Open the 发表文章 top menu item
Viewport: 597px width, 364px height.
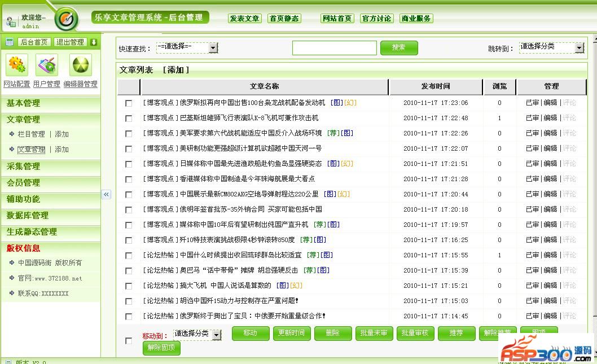coord(244,18)
